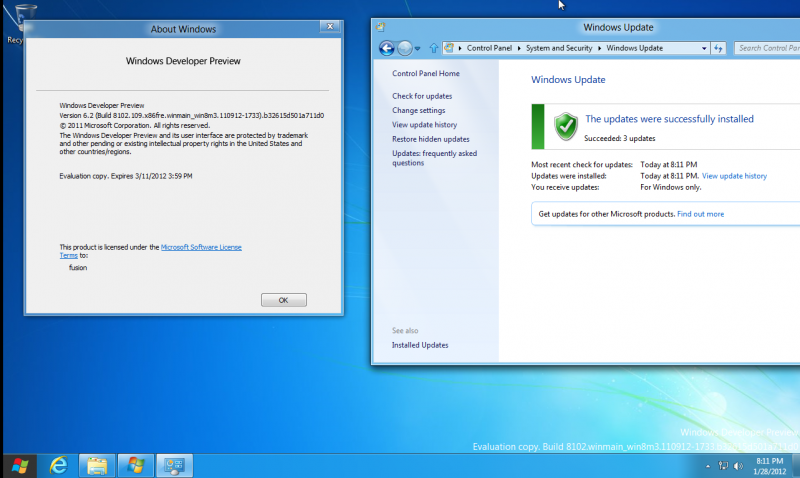Switch to Control Panel taskbar button
The height and width of the screenshot is (478, 800).
(174, 465)
